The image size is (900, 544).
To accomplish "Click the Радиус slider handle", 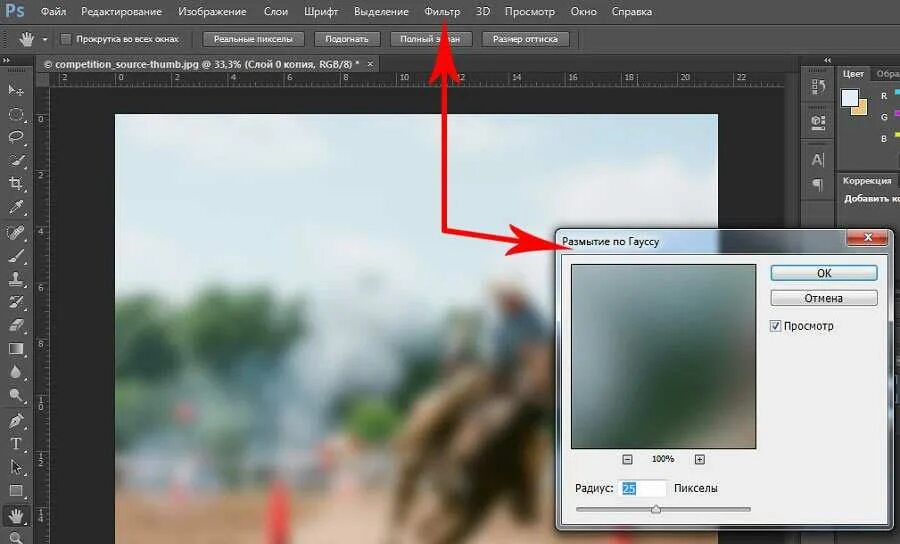I will click(656, 509).
